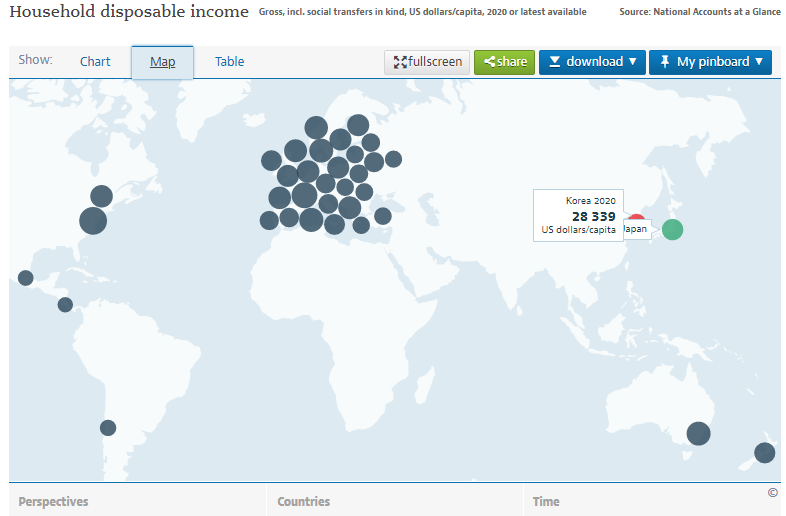Click the Canada bubble above United States

[101, 196]
